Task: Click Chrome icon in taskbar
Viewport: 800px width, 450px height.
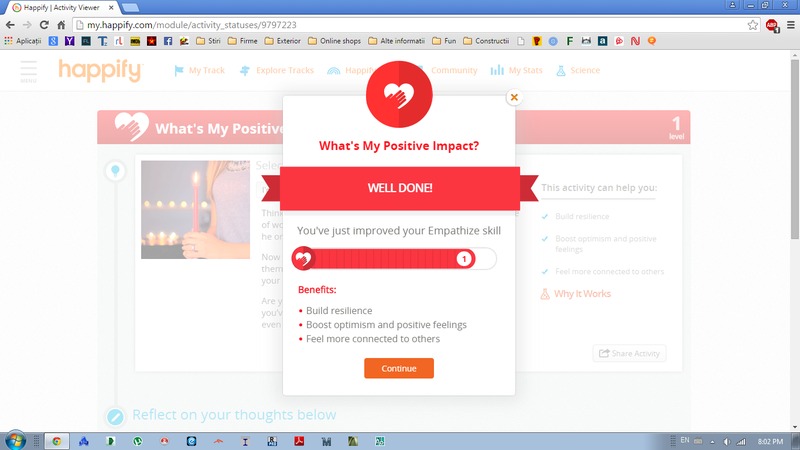Action: point(57,441)
